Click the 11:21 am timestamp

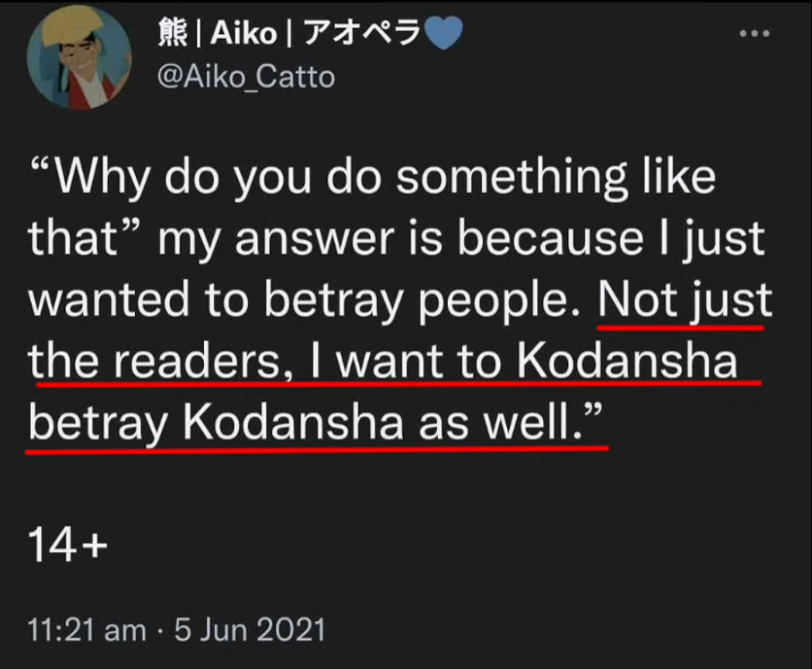[x=86, y=629]
